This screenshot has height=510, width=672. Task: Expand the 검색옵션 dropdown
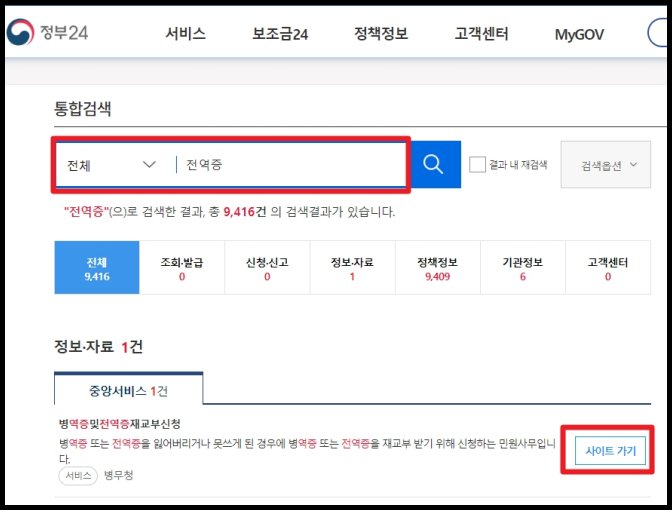click(x=606, y=165)
